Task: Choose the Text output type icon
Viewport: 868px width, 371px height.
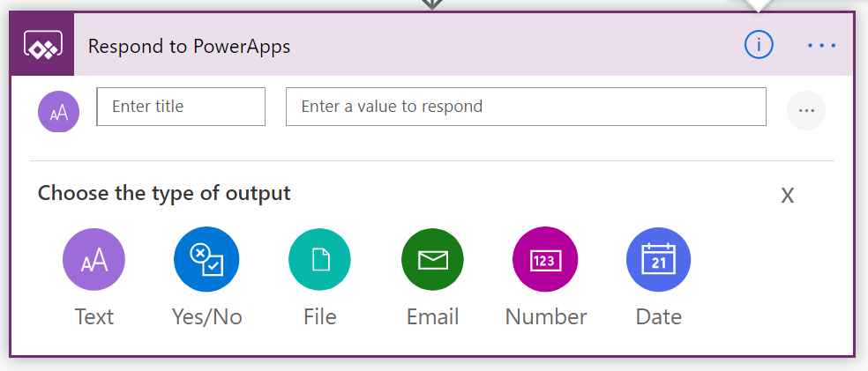Action: pos(94,259)
